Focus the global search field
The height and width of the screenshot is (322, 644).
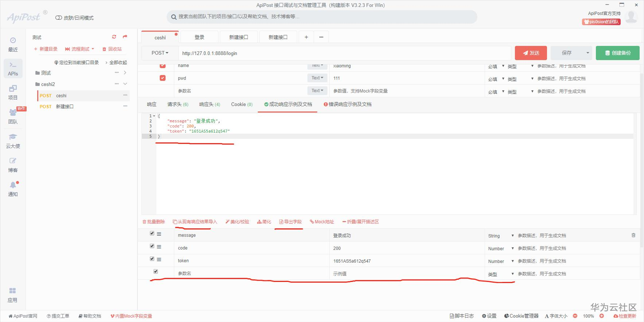pyautogui.click(x=322, y=17)
